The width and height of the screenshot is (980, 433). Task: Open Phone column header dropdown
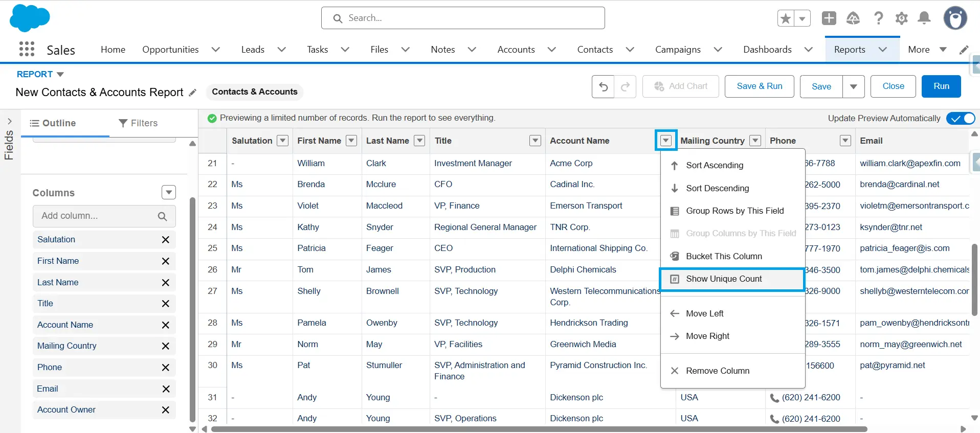pos(845,141)
